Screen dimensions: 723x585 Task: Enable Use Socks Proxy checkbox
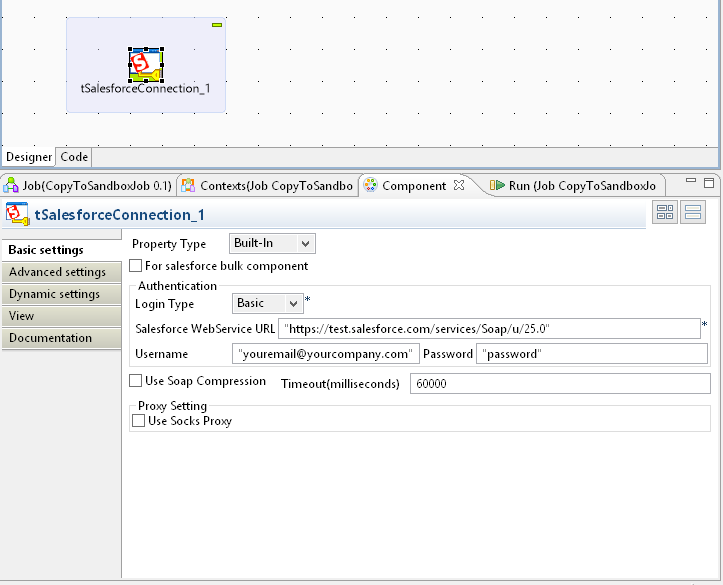138,420
